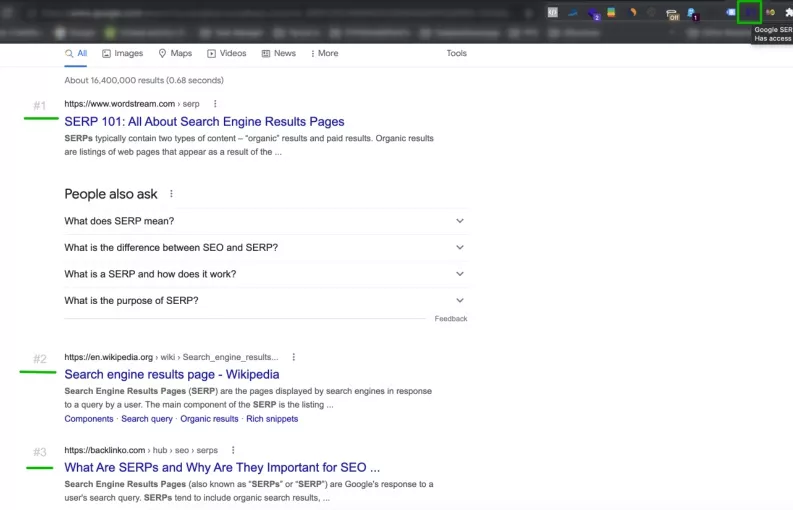793x510 pixels.
Task: Click the https://en.wikipedia.org breadcrumb URL
Action: coord(171,357)
